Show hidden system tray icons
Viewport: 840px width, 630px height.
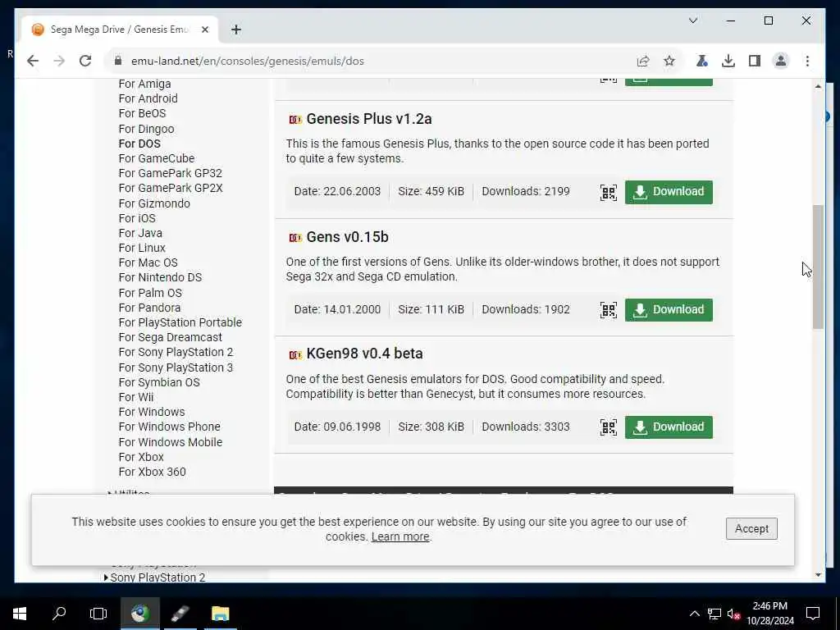694,614
